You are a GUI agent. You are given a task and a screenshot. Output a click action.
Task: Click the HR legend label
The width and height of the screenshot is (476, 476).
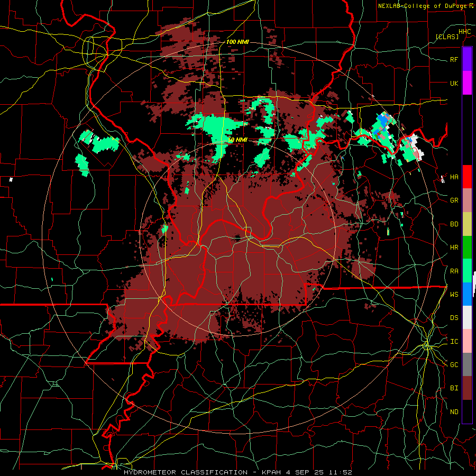tap(454, 248)
